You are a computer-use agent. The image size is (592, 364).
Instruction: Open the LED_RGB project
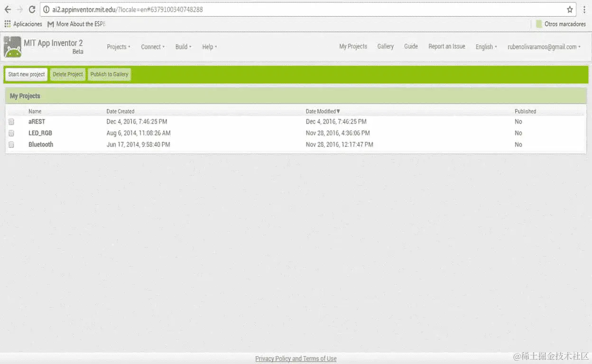40,133
